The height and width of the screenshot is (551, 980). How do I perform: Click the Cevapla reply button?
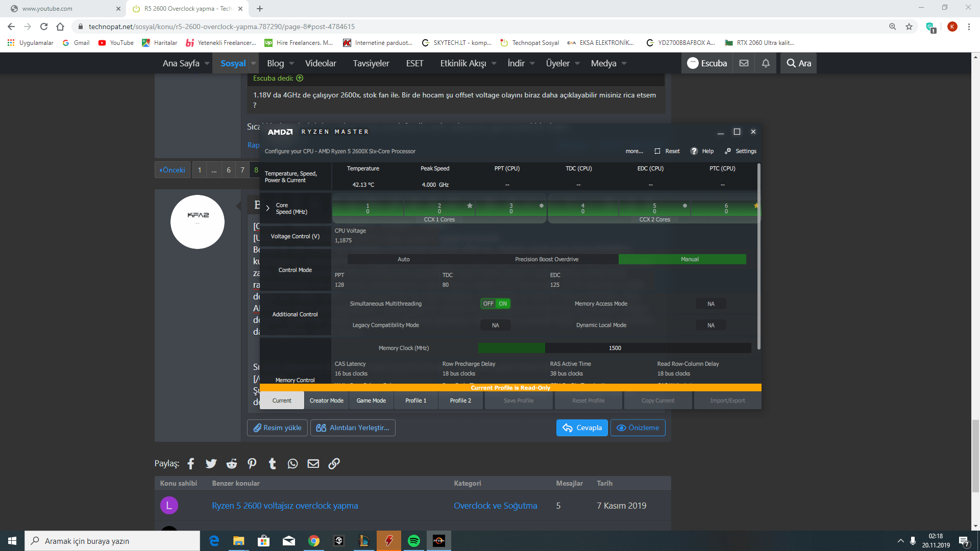(582, 428)
